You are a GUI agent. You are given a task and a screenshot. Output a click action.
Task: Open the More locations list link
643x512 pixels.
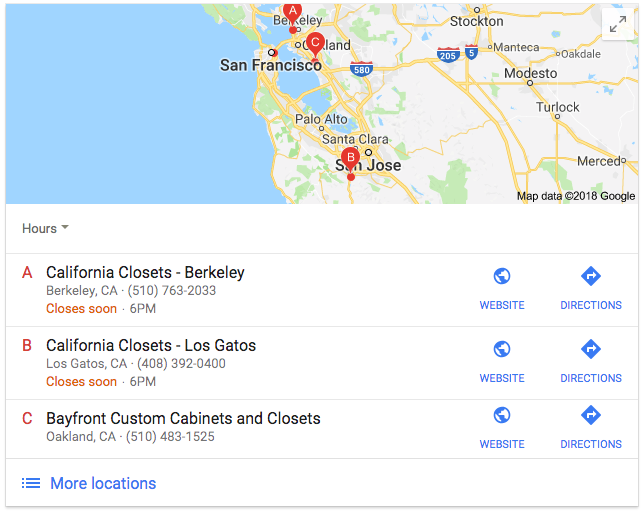[103, 483]
